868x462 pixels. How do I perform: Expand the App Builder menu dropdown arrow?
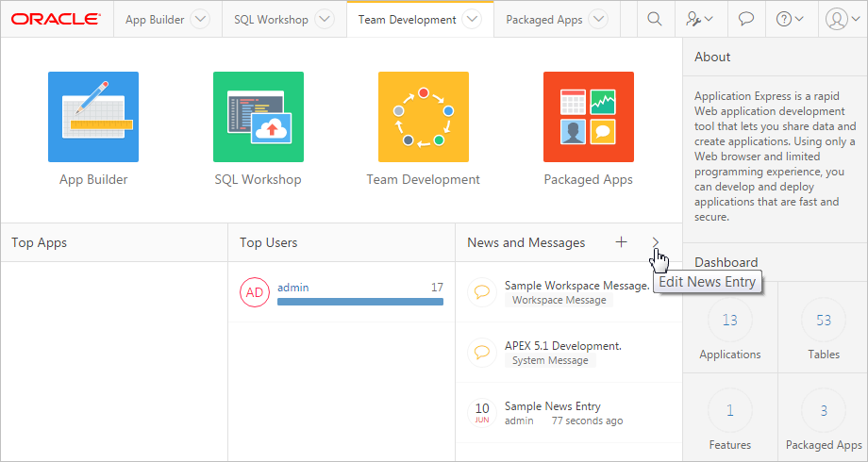(x=200, y=19)
